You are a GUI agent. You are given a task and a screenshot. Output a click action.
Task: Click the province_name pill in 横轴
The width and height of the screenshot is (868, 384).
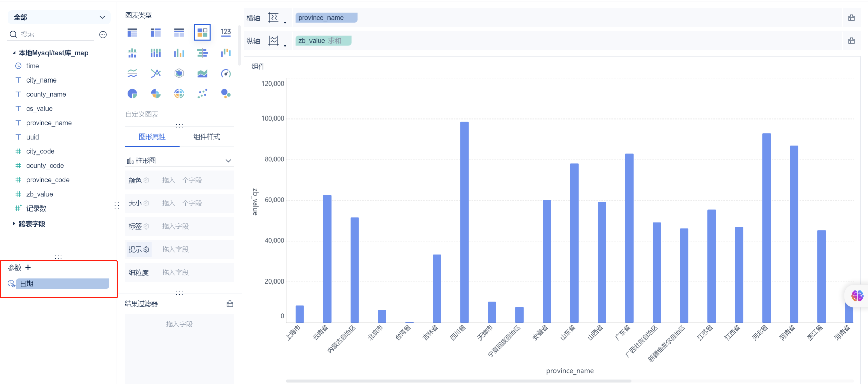pyautogui.click(x=326, y=18)
